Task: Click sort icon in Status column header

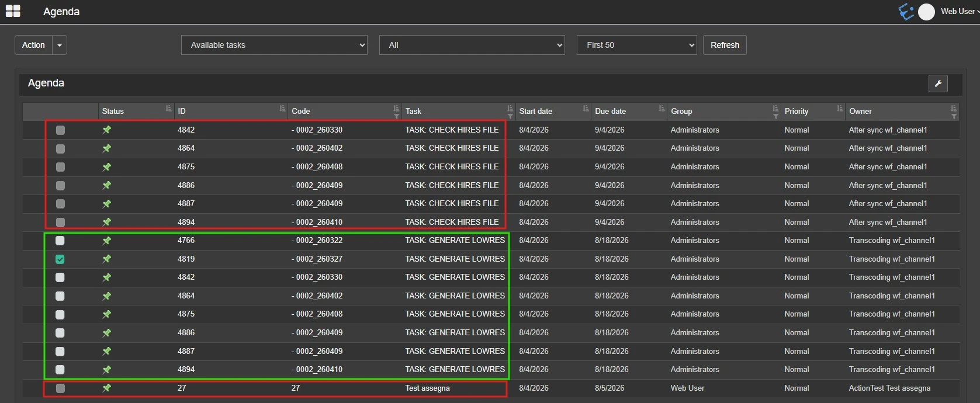Action: [168, 109]
